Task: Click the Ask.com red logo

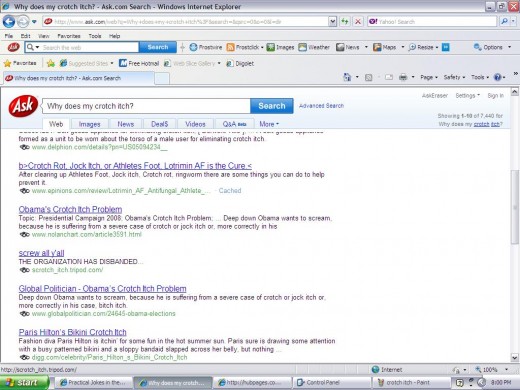Action: click(x=23, y=106)
